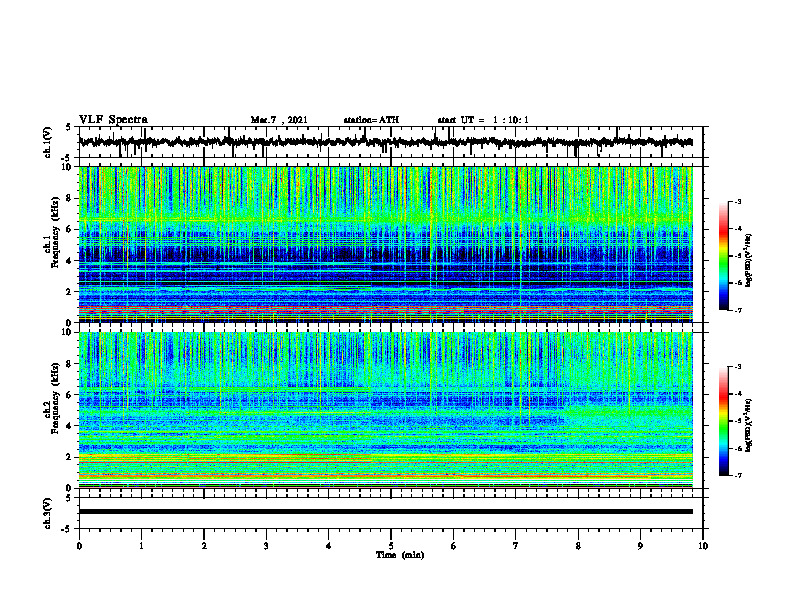Click time axis tick label "4"
The height and width of the screenshot is (612, 792).
point(328,546)
